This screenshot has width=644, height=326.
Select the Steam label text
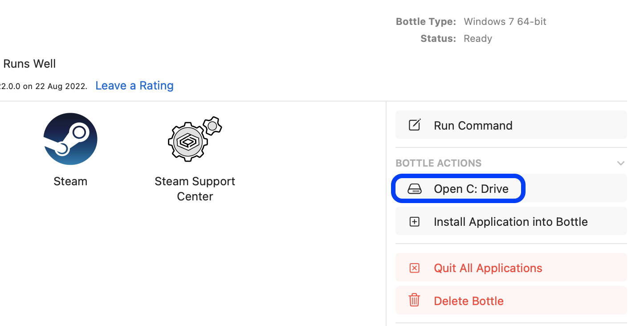70,181
